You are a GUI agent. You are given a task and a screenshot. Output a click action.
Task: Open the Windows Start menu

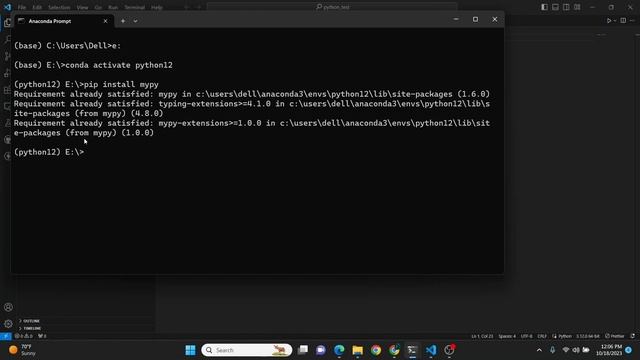tap(191, 350)
